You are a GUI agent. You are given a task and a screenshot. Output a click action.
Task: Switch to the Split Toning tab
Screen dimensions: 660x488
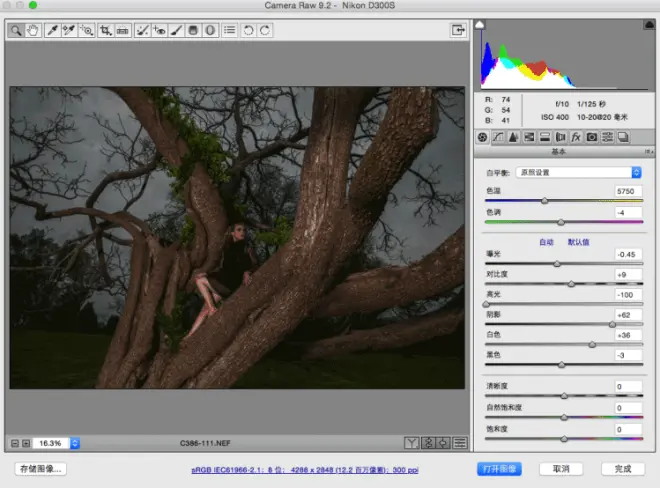tap(545, 137)
